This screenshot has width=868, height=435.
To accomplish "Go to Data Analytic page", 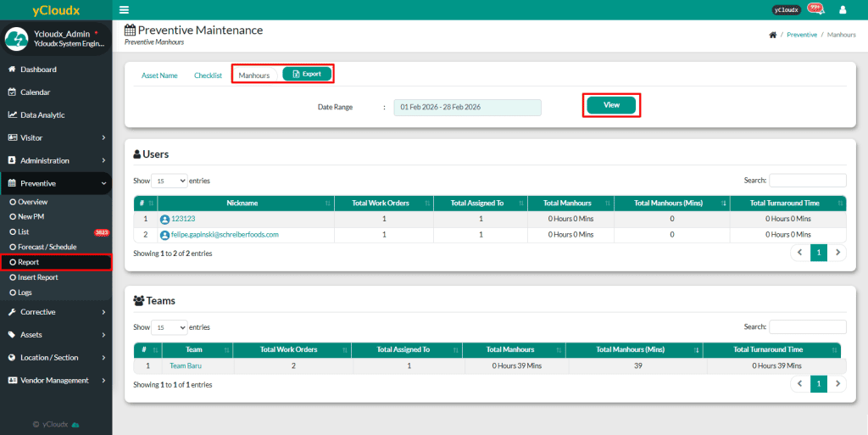I will coord(42,115).
